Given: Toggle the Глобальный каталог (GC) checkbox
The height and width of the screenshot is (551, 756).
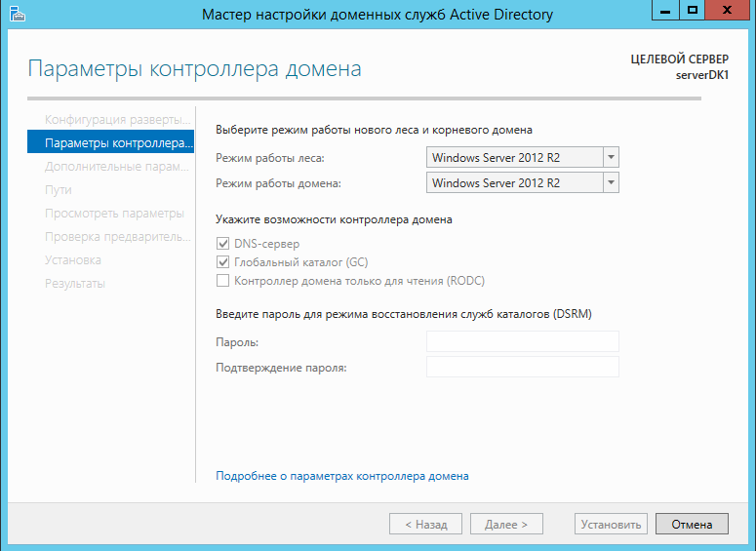Looking at the screenshot, I should coord(222,261).
